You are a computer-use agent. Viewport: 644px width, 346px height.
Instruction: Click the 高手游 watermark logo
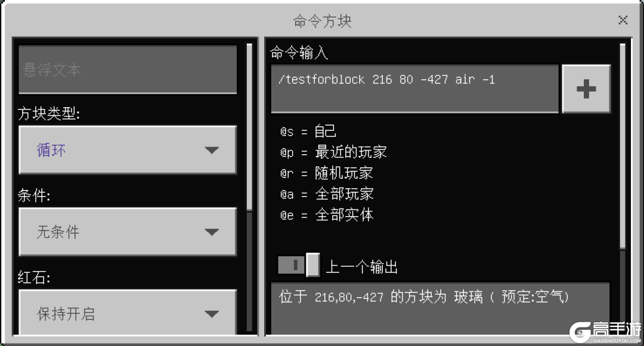605,332
